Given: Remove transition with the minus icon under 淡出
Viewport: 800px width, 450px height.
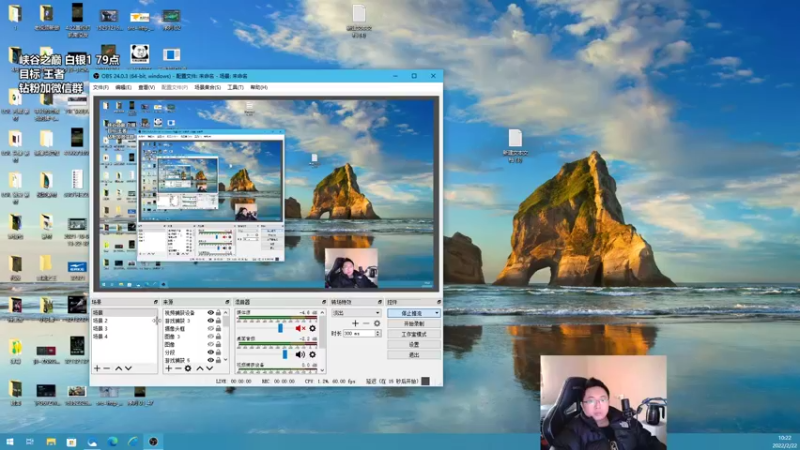Looking at the screenshot, I should click(366, 323).
